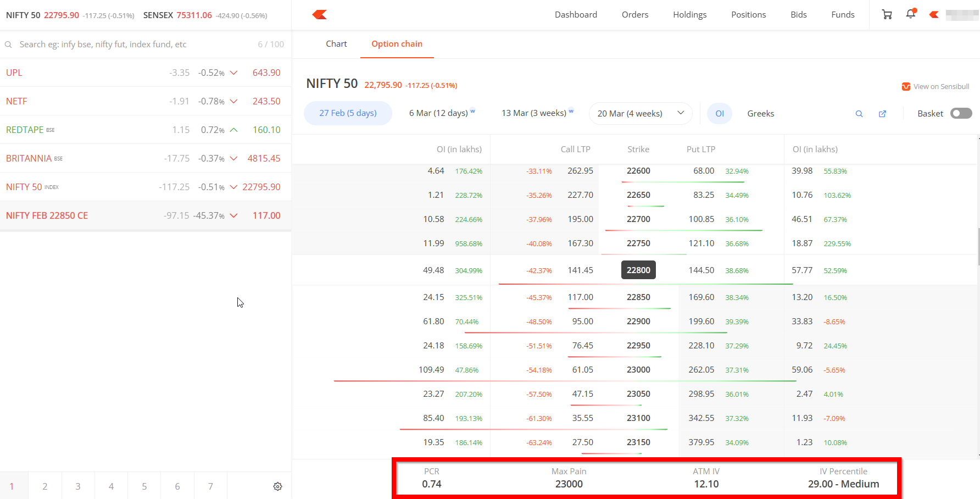Switch to marketwatch page 4

point(112,486)
